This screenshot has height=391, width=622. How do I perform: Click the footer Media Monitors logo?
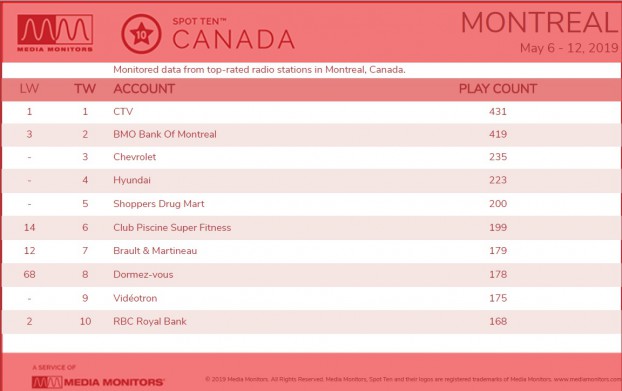tap(98, 382)
